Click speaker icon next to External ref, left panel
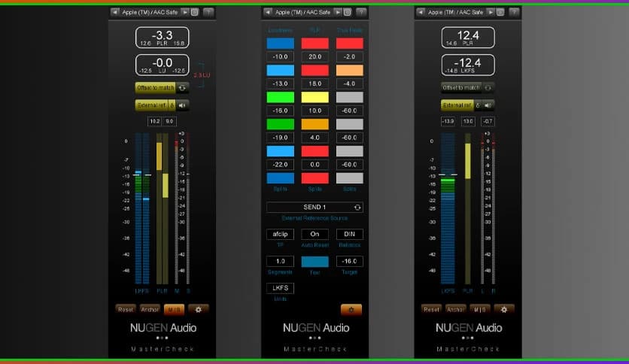 (182, 105)
